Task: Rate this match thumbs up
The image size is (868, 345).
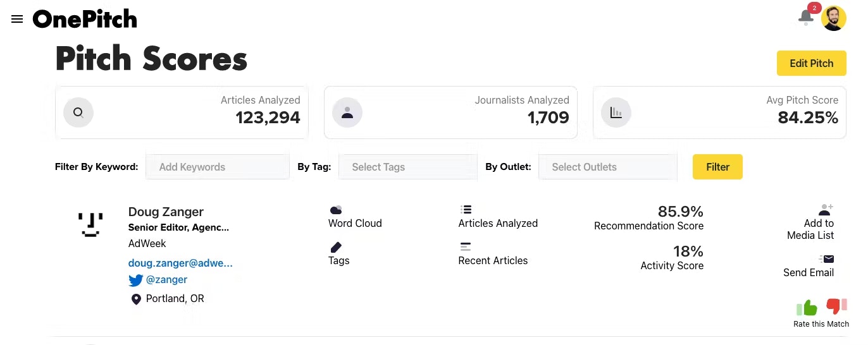Action: (x=807, y=308)
